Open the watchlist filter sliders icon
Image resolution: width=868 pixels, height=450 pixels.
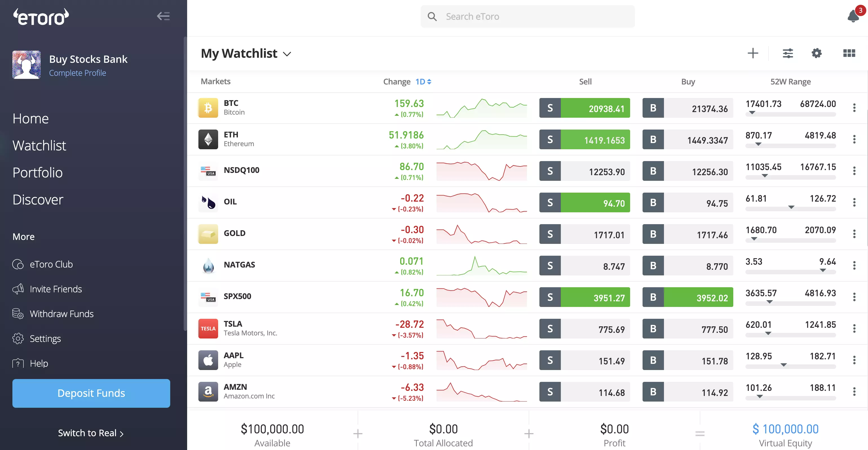coord(788,53)
